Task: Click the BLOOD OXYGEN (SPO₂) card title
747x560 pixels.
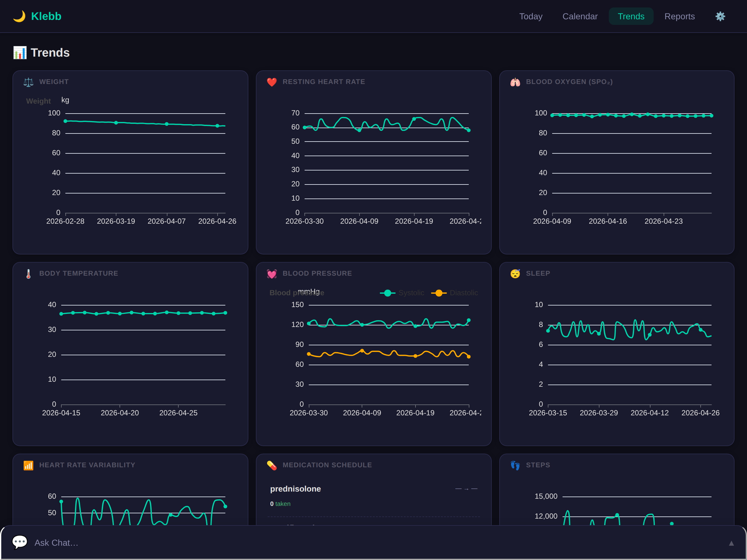Action: pyautogui.click(x=569, y=82)
